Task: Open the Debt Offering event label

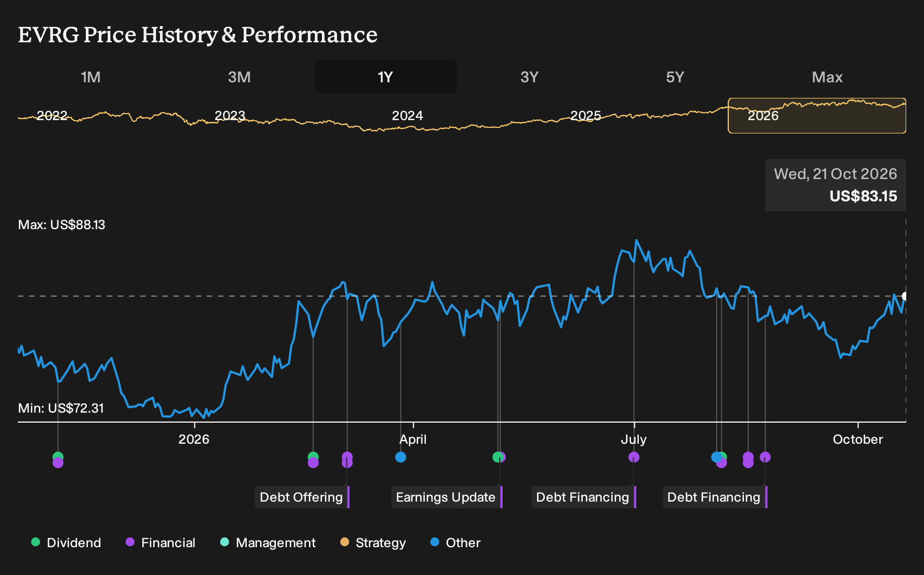Action: point(302,497)
